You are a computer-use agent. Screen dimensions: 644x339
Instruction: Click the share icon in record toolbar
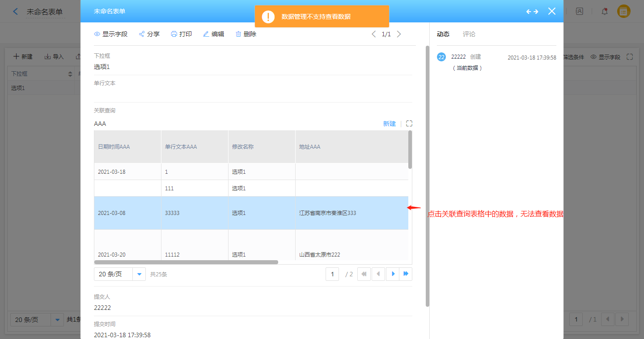click(142, 34)
